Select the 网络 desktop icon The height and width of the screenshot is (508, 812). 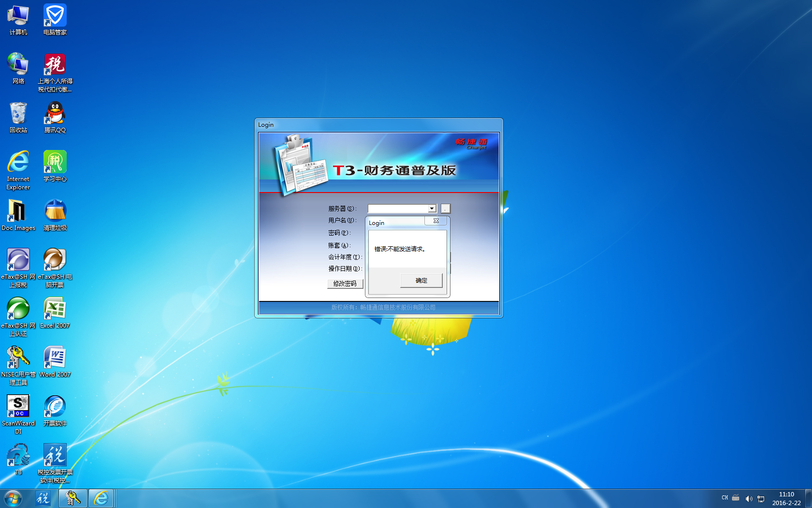[18, 68]
